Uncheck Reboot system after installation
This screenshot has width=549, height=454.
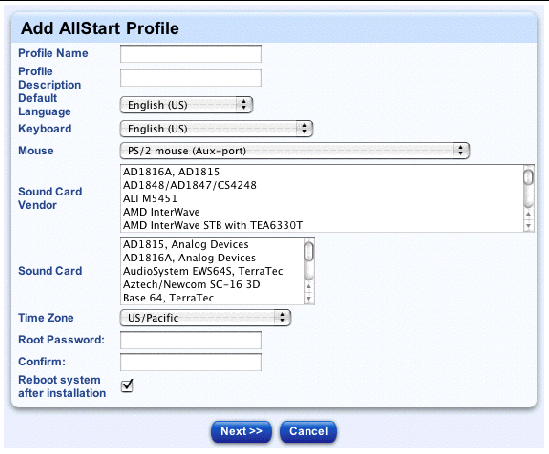click(127, 385)
